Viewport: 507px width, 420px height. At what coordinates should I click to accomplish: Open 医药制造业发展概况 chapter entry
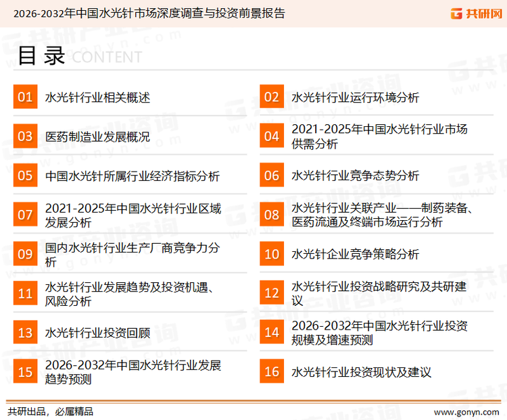point(97,137)
